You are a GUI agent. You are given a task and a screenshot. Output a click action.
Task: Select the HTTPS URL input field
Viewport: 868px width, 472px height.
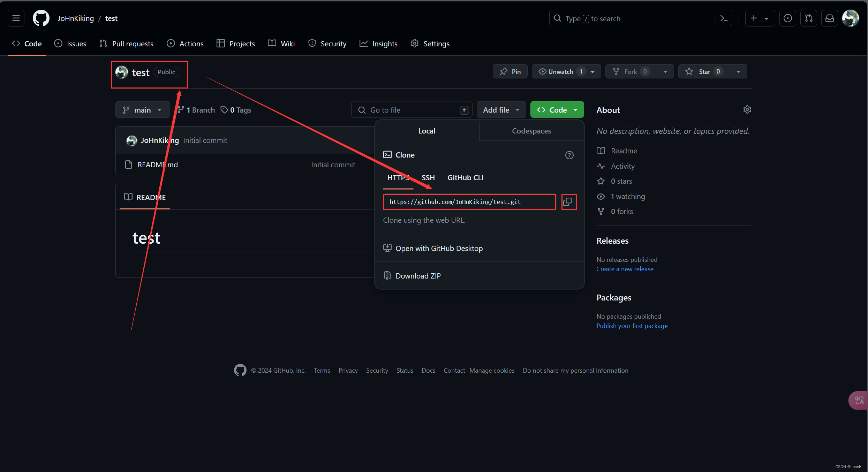click(469, 202)
